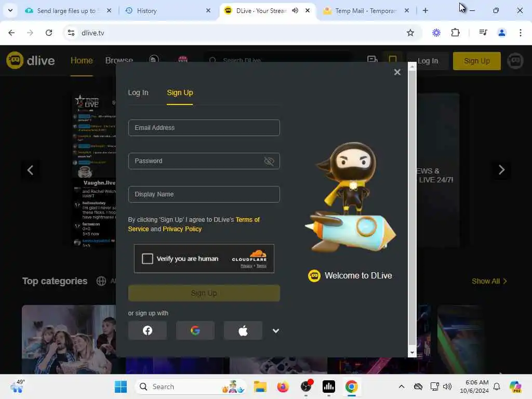Open taskbar volume control

coord(447,387)
